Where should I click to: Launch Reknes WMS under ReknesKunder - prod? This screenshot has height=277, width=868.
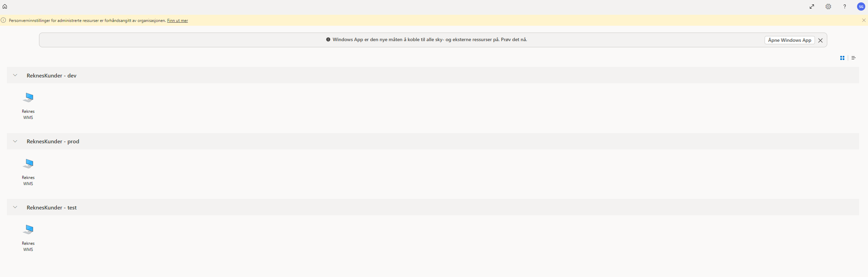28,172
